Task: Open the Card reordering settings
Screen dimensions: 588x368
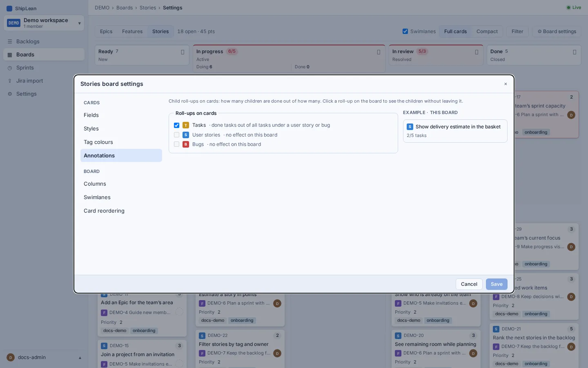Action: (x=121, y=211)
